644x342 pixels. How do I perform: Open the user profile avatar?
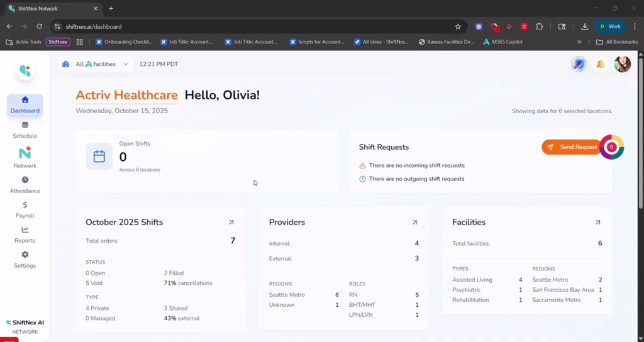click(622, 64)
